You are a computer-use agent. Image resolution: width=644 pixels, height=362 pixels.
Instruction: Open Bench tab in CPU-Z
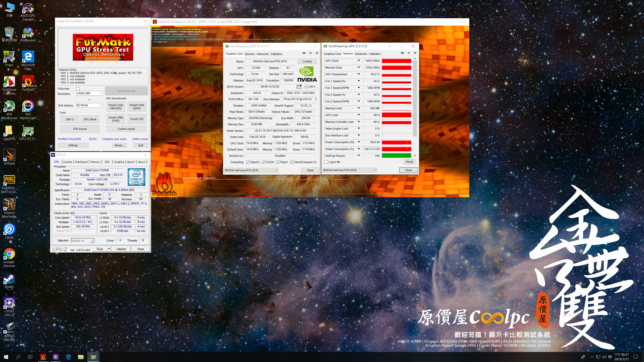(x=131, y=162)
